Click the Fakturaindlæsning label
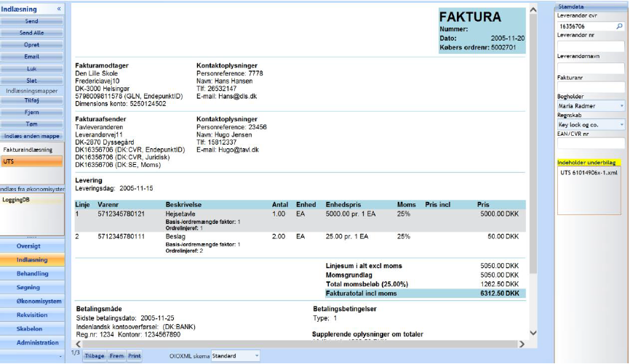This screenshot has width=630, height=364. tap(28, 150)
